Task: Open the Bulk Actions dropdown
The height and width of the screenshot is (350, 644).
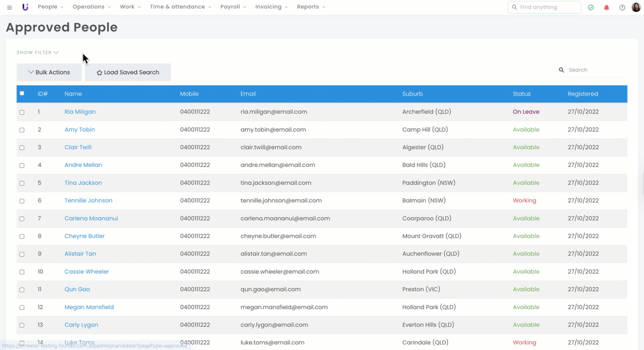Action: [49, 72]
